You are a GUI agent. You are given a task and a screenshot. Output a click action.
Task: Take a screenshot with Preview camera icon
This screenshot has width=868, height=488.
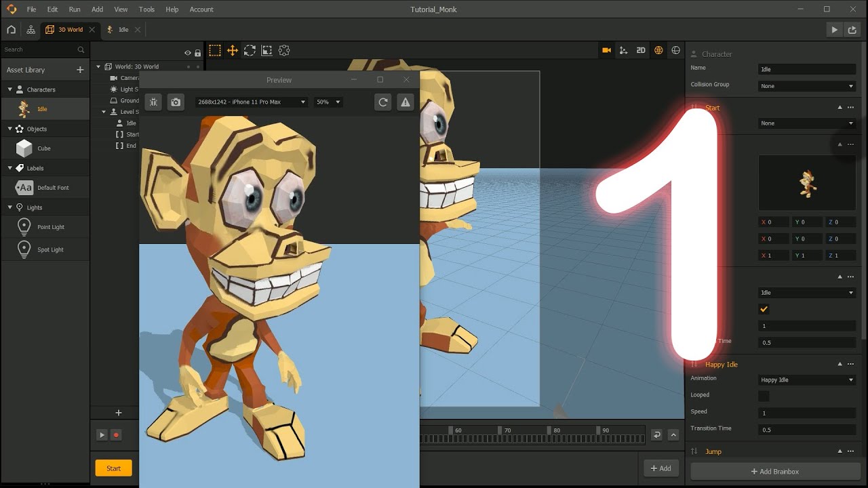pos(176,102)
